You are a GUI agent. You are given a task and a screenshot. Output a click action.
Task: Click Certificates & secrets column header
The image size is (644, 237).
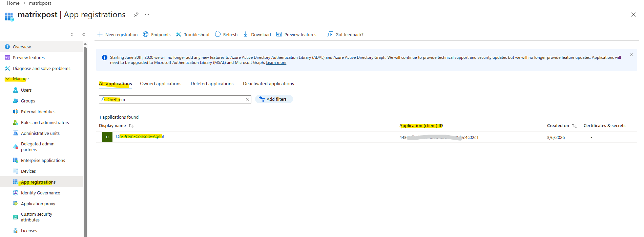click(604, 125)
